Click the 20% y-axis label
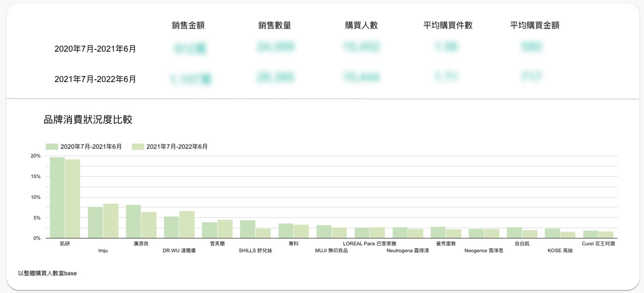 click(35, 156)
